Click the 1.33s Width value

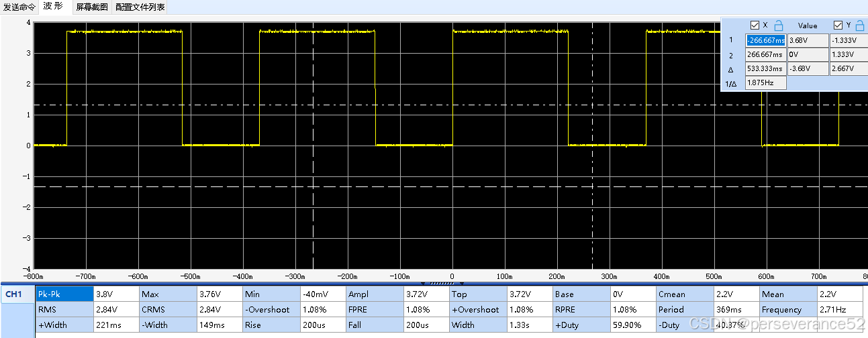530,325
